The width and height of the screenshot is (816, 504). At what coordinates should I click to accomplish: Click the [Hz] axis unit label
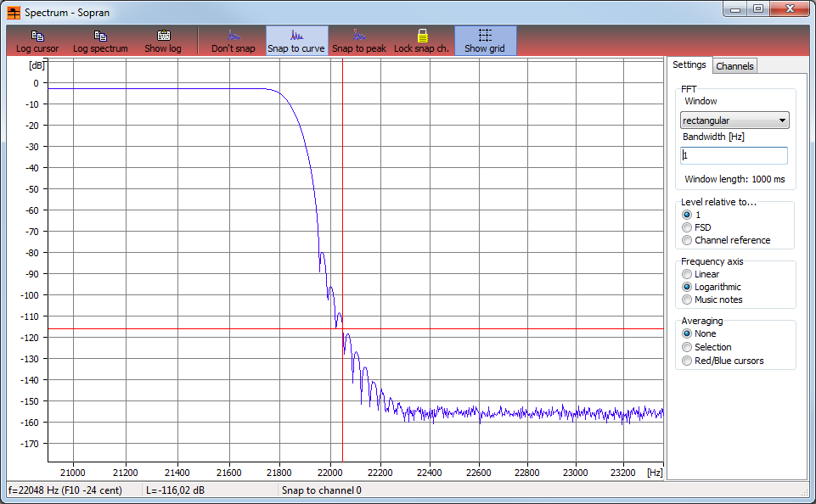pyautogui.click(x=655, y=473)
